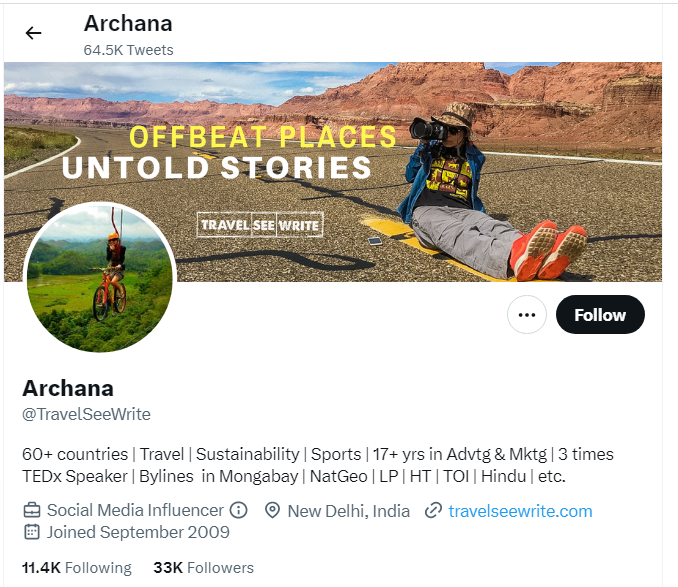This screenshot has height=587, width=678.
Task: Click the Joined September 2009 text
Action: (x=138, y=532)
